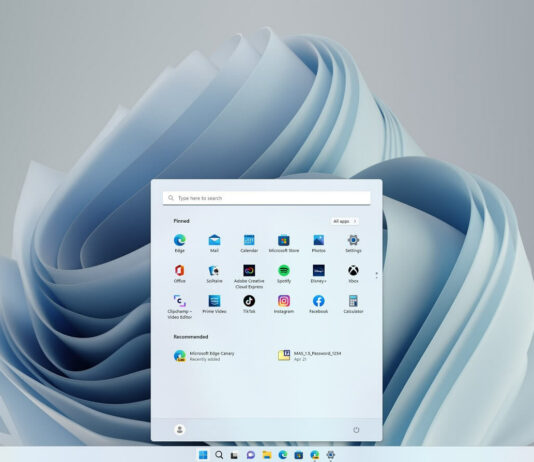534x462 pixels.
Task: Open Settings from the taskbar
Action: pyautogui.click(x=330, y=455)
